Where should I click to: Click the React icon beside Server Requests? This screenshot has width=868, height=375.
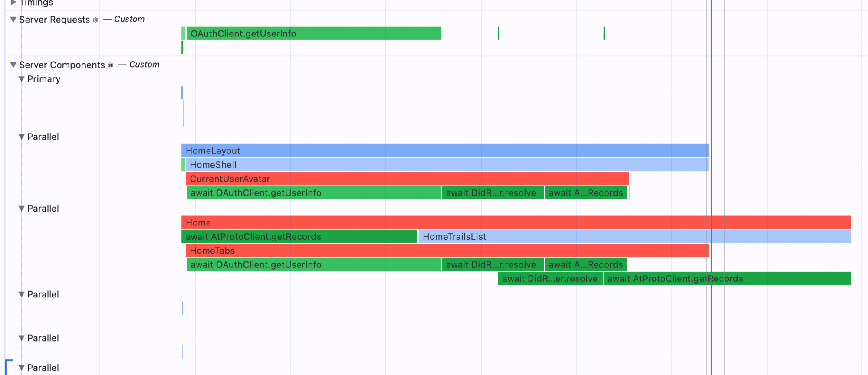[x=95, y=20]
